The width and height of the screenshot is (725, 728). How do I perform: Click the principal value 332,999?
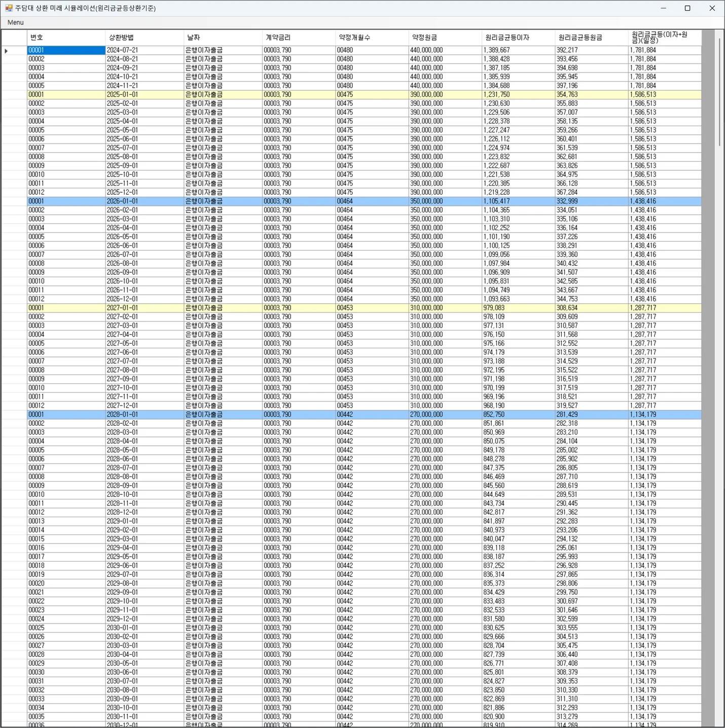click(x=592, y=201)
